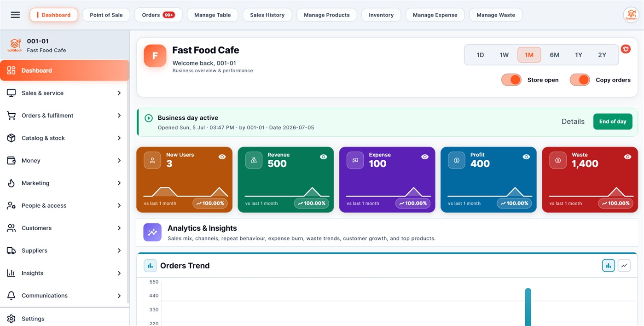Hide the Profit value with eye icon
Image resolution: width=644 pixels, height=326 pixels.
click(x=526, y=157)
